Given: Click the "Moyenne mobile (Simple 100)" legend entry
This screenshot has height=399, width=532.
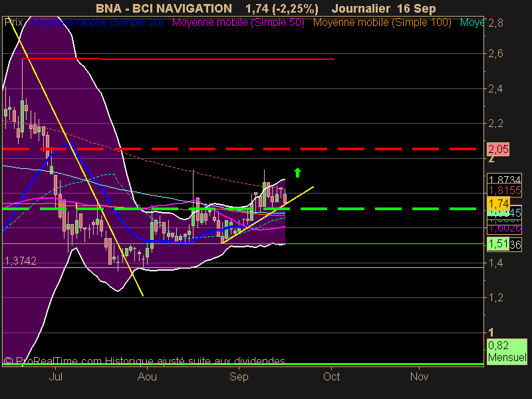Looking at the screenshot, I should 382,23.
